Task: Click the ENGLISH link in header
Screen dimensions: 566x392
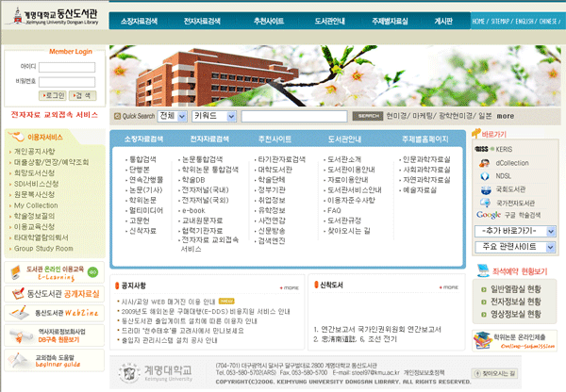Action: [x=524, y=22]
